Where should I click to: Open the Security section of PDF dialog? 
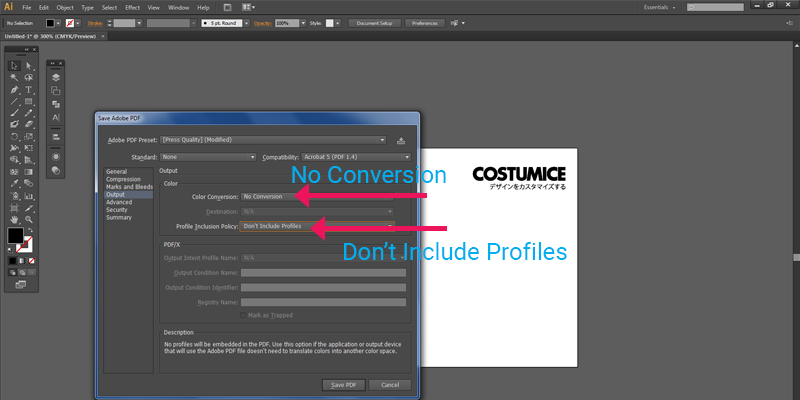117,210
